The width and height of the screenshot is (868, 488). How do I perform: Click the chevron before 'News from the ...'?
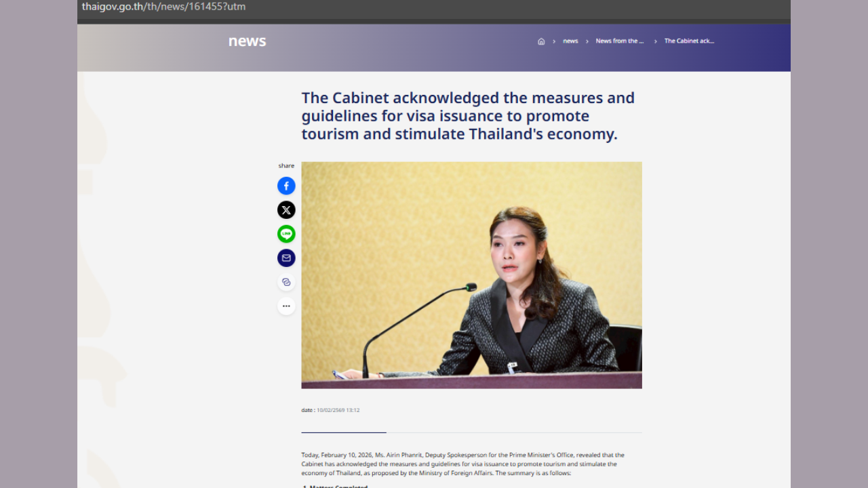tap(587, 41)
